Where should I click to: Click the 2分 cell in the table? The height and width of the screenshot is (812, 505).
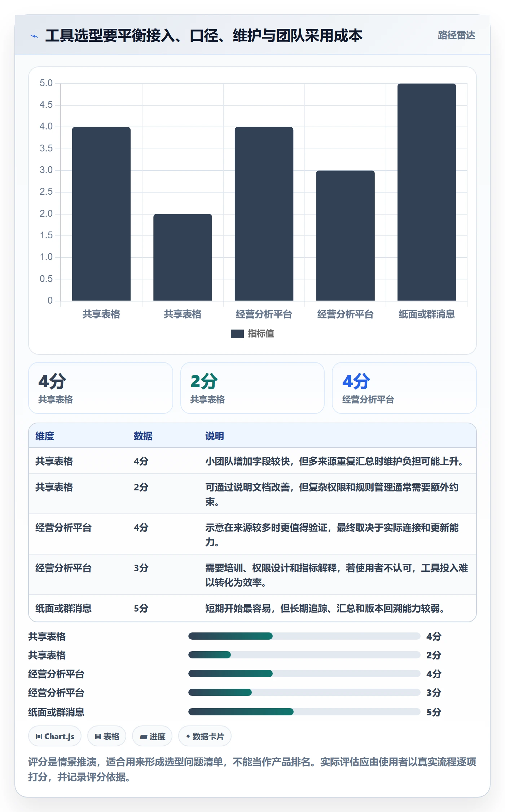(x=141, y=487)
